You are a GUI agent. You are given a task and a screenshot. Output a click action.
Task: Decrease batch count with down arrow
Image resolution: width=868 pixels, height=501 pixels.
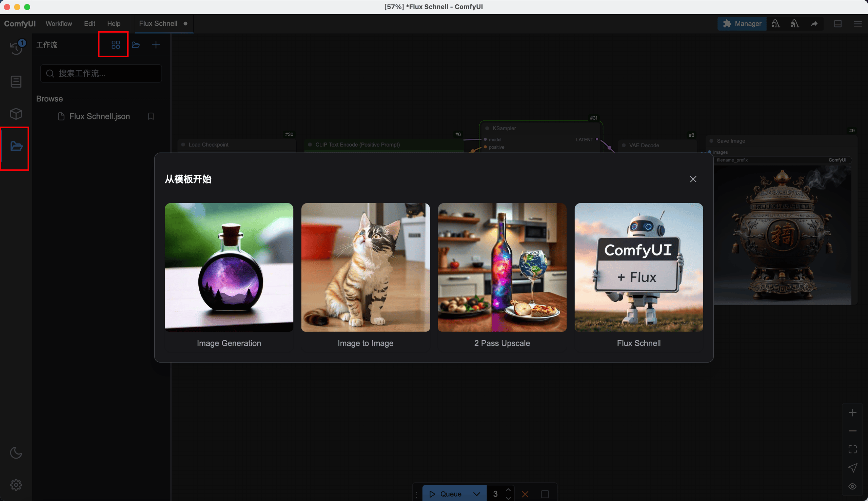pos(508,498)
